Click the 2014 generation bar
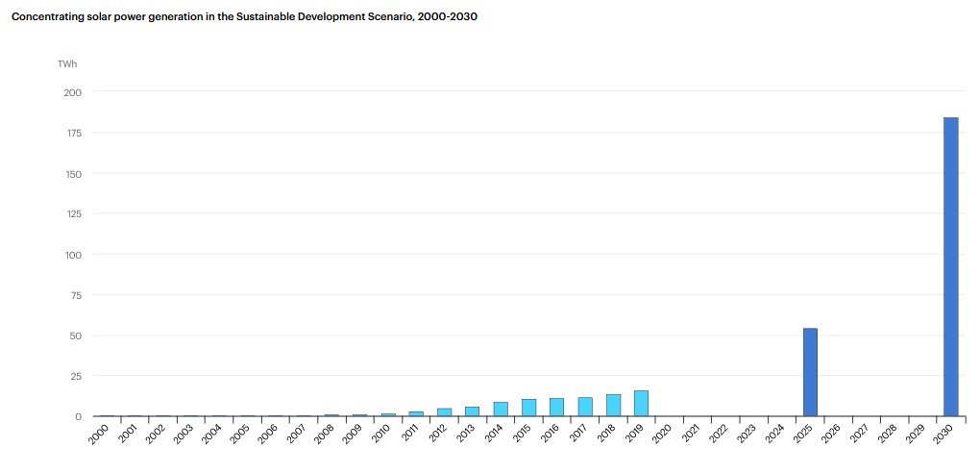This screenshot has width=980, height=473. point(501,410)
